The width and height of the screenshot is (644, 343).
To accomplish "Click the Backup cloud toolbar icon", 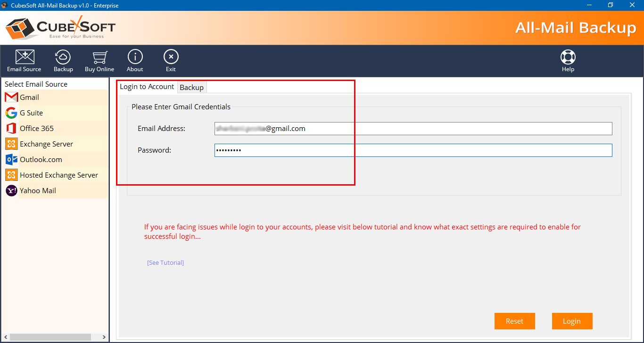I will (x=63, y=57).
